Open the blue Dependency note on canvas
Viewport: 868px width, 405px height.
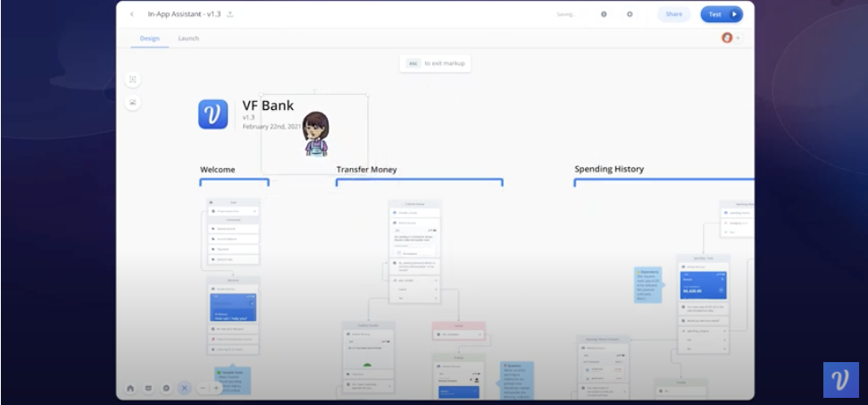click(x=647, y=285)
